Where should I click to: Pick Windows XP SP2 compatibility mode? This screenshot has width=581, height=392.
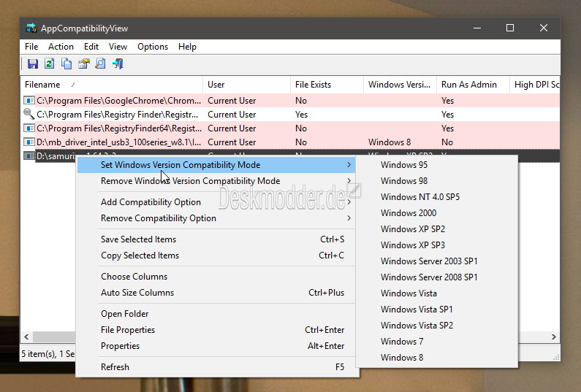pos(436,228)
